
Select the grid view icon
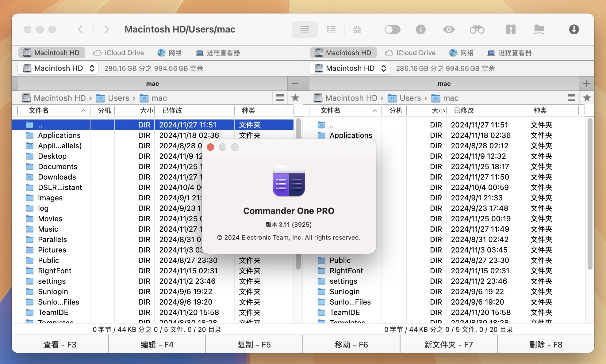click(x=357, y=29)
